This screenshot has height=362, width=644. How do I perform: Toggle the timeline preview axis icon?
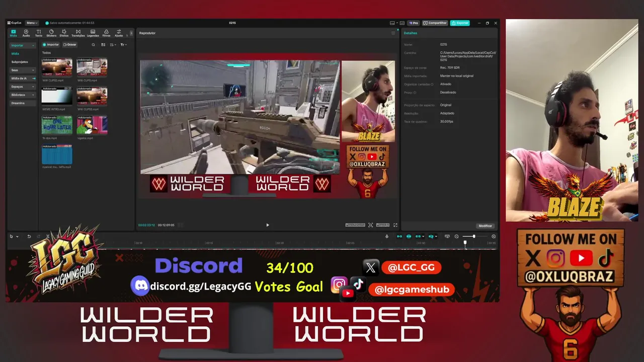(x=432, y=236)
